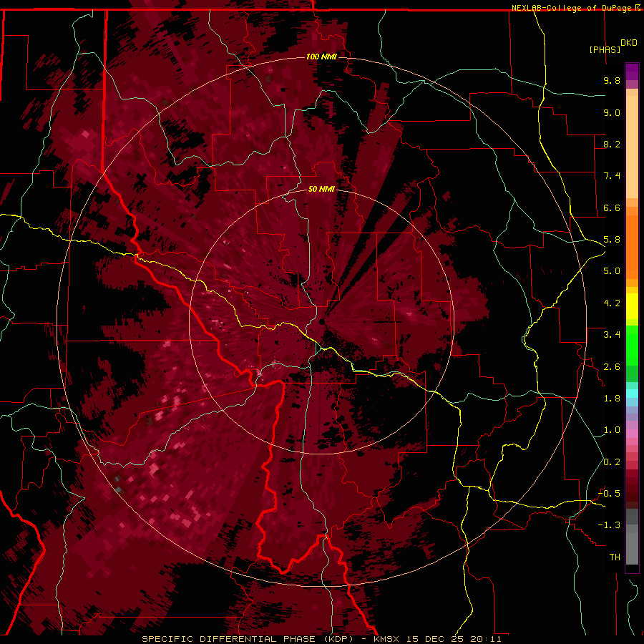The image size is (644, 644).
Task: Click the 9.8 legend value
Action: (612, 80)
